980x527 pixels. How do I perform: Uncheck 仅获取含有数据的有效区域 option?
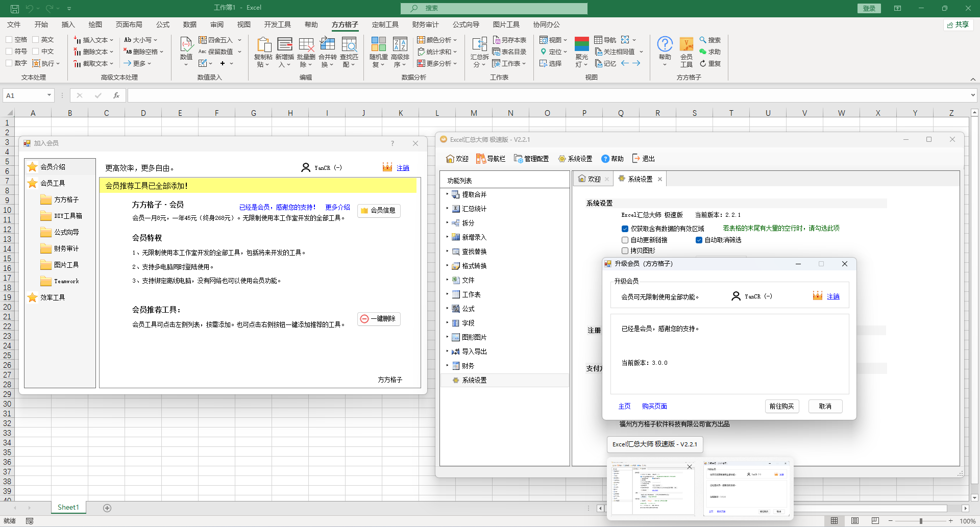[625, 229]
